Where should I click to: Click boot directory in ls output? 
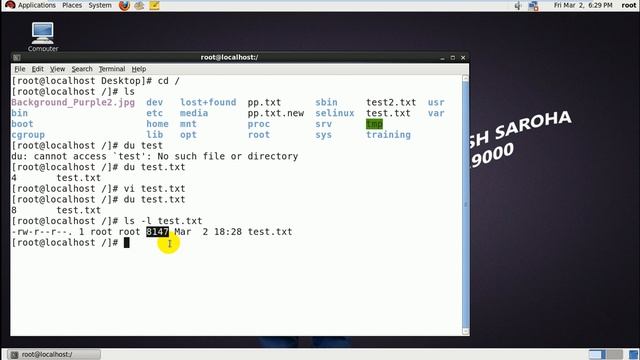(22, 124)
